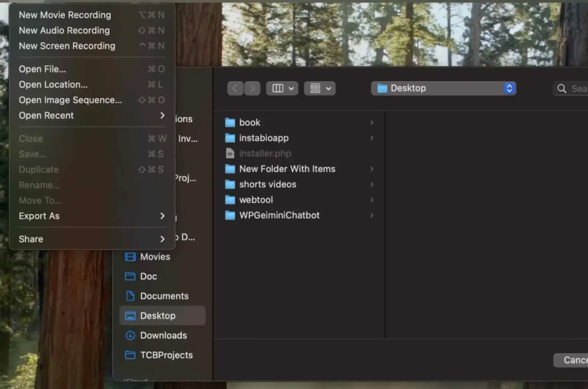
Task: Expand the book folder chevron
Action: pyautogui.click(x=372, y=122)
